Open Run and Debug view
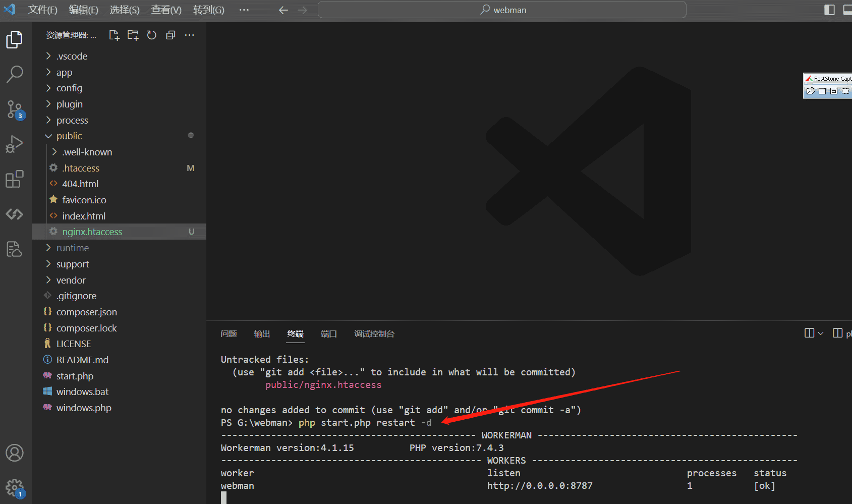852x504 pixels. click(15, 144)
